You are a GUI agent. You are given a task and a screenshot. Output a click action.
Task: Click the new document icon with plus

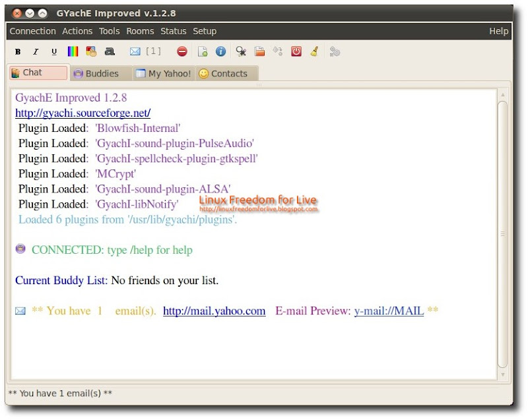click(203, 51)
